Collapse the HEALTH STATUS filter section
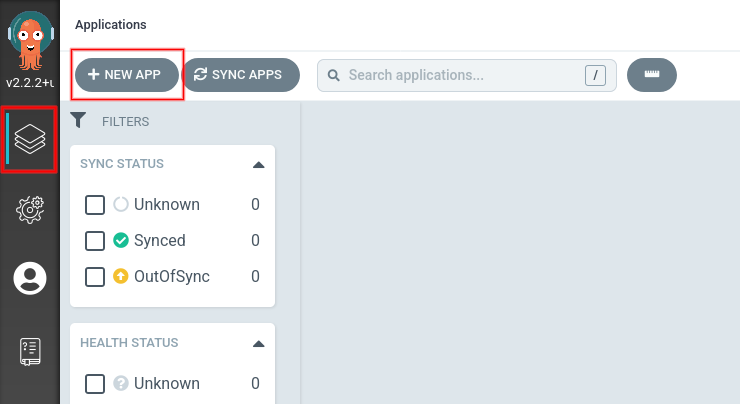Viewport: 740px width, 404px height. [x=258, y=344]
